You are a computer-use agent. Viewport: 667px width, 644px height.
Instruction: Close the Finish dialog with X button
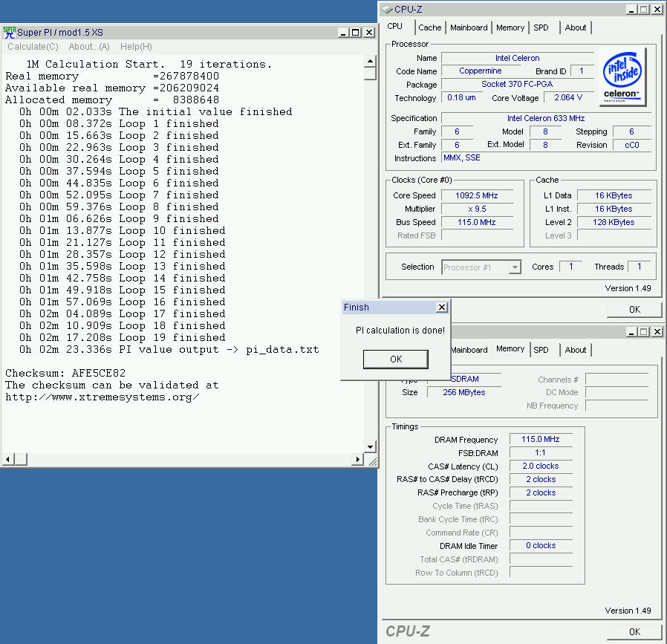click(x=442, y=307)
